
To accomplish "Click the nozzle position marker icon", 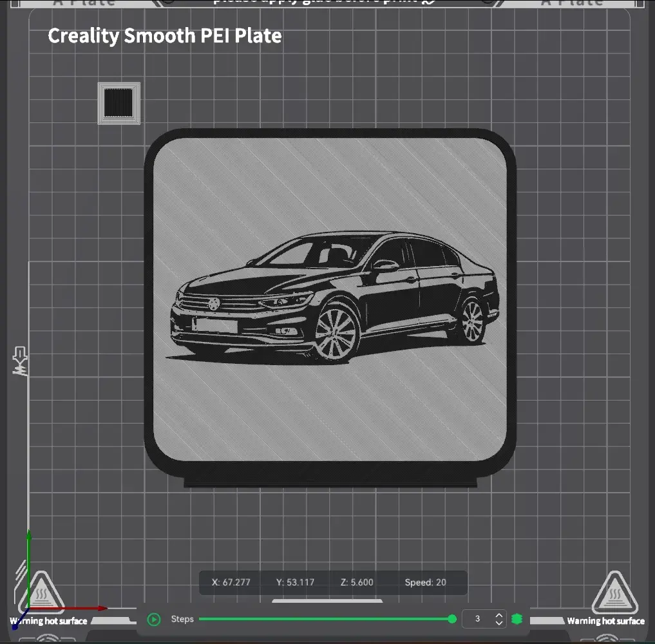I will pyautogui.click(x=19, y=361).
